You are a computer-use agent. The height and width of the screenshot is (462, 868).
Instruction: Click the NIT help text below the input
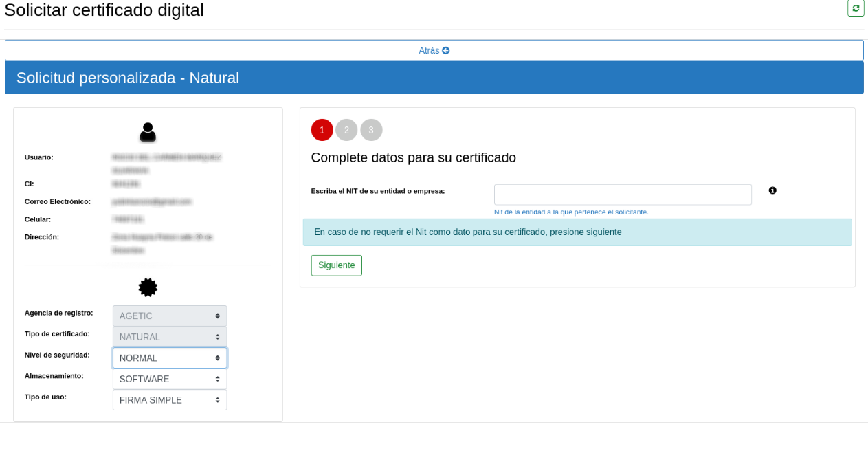click(x=571, y=212)
